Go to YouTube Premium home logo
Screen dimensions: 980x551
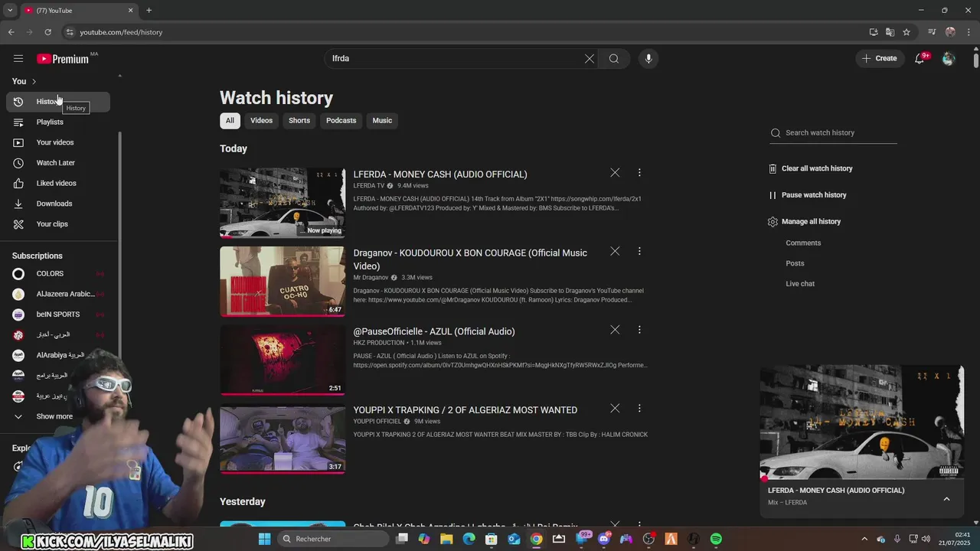point(63,59)
